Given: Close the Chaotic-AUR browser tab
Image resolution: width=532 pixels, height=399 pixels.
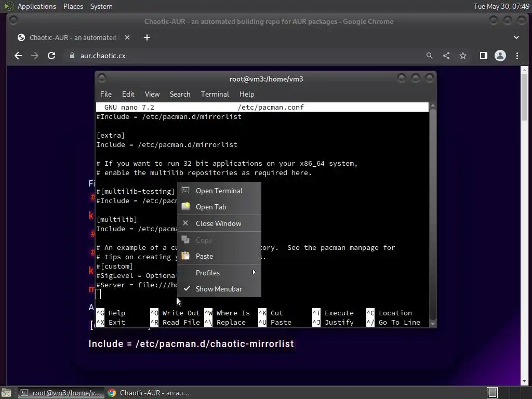Looking at the screenshot, I should [x=127, y=37].
